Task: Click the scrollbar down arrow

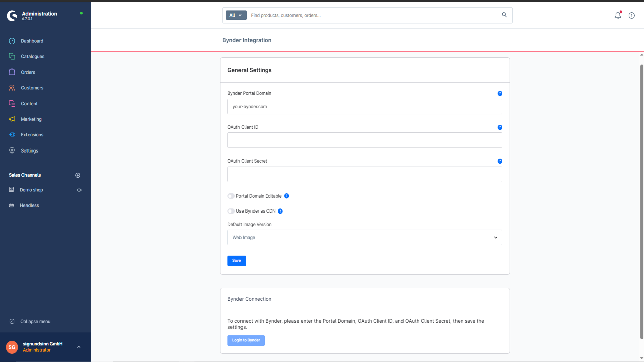Action: coord(642,358)
